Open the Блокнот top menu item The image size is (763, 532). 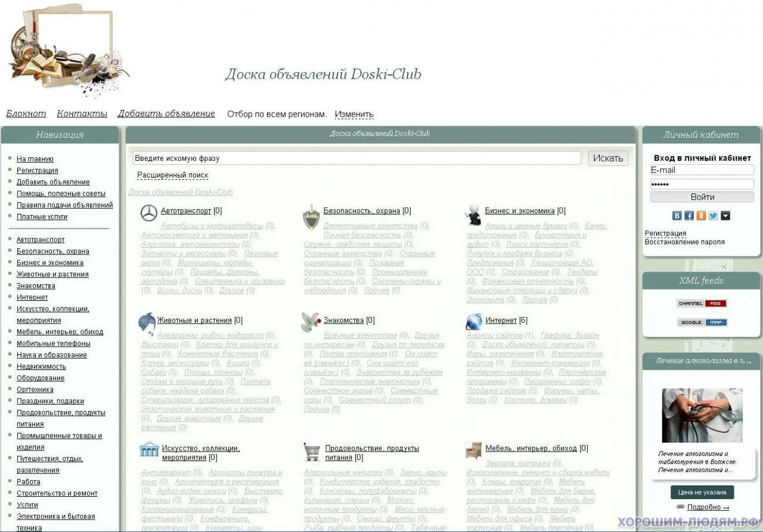point(26,114)
